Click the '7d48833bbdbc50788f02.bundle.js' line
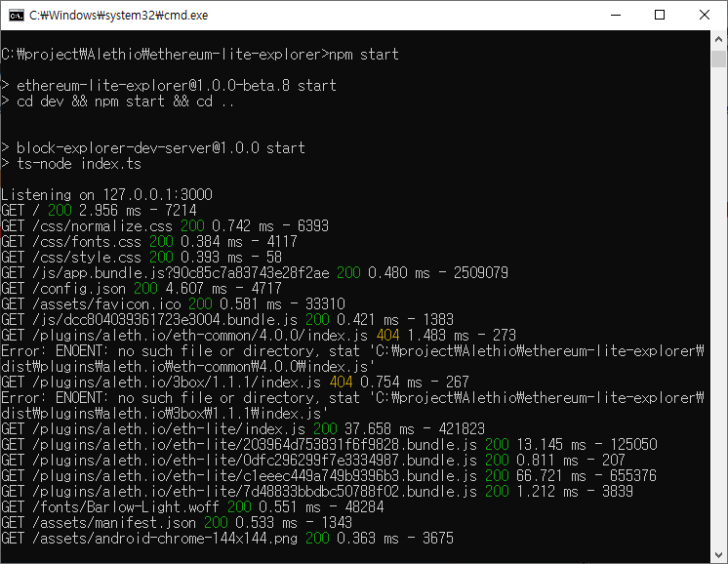This screenshot has width=728, height=564. coord(317,492)
